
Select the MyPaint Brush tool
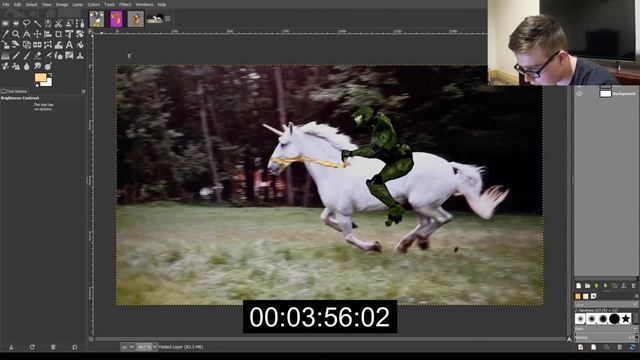tap(69, 55)
